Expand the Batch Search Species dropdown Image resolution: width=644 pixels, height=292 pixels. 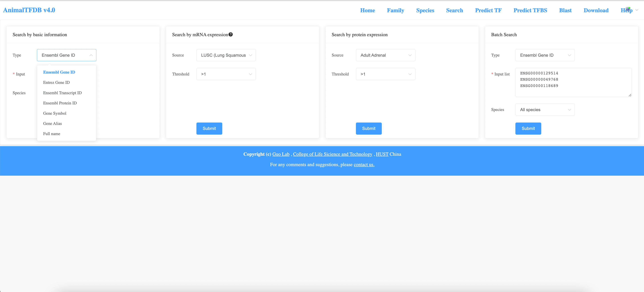click(545, 110)
